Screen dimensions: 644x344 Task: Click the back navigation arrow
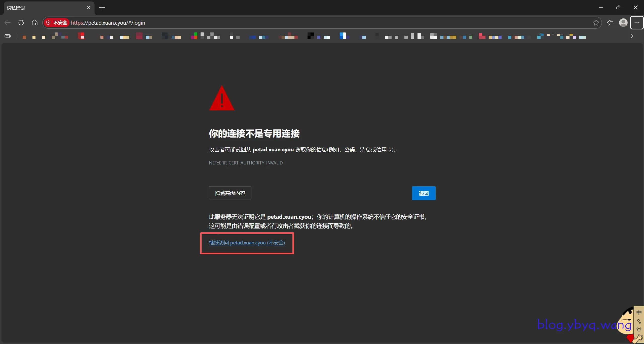coord(8,23)
